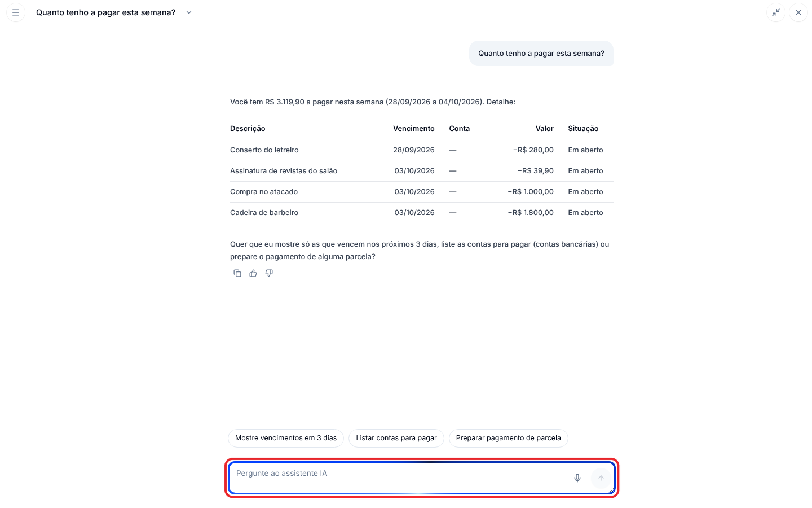Select "Conserto do letreiro" row description
This screenshot has height=508, width=812.
[264, 150]
